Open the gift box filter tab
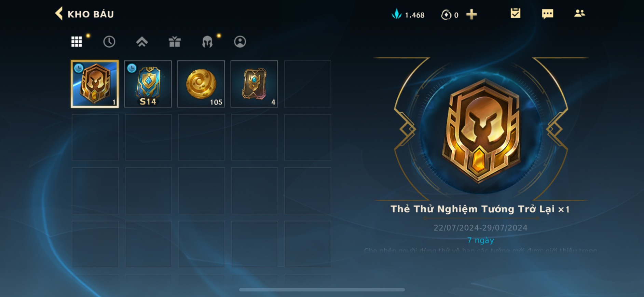Viewport: 644px width, 297px height. [175, 42]
